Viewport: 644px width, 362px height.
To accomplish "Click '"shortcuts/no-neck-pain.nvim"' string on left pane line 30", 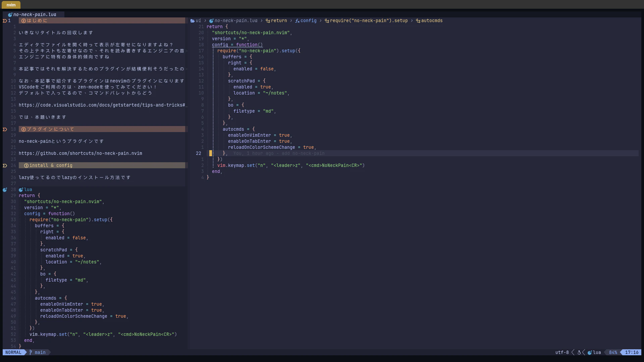I will pos(63,202).
